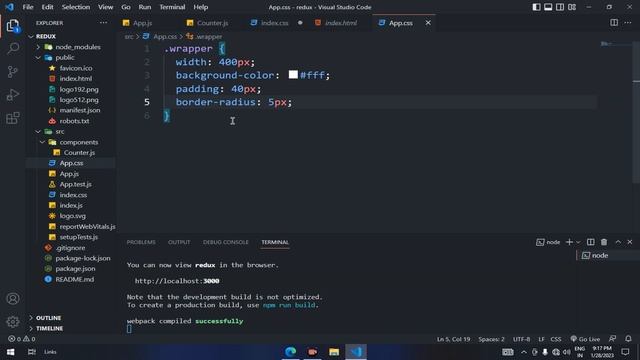640x360 pixels.
Task: Open the terminal launch profile dropdown arrow
Action: pos(578,242)
